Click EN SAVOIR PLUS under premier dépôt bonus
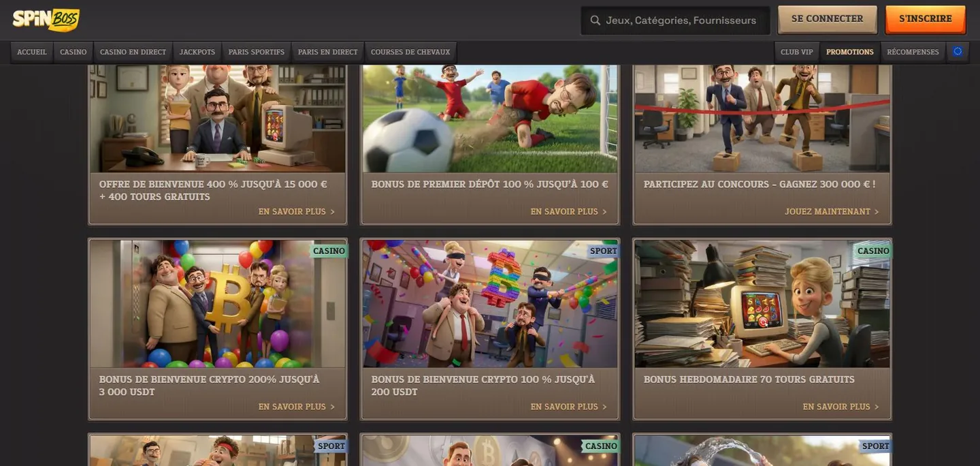Viewport: 980px width, 466px height. click(569, 212)
